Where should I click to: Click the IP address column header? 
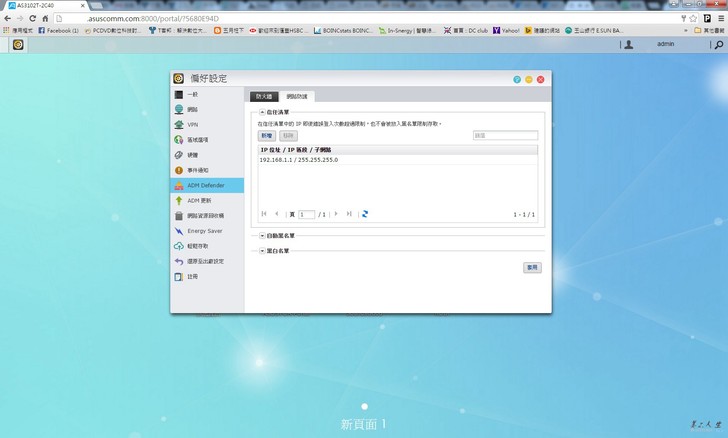pos(397,150)
